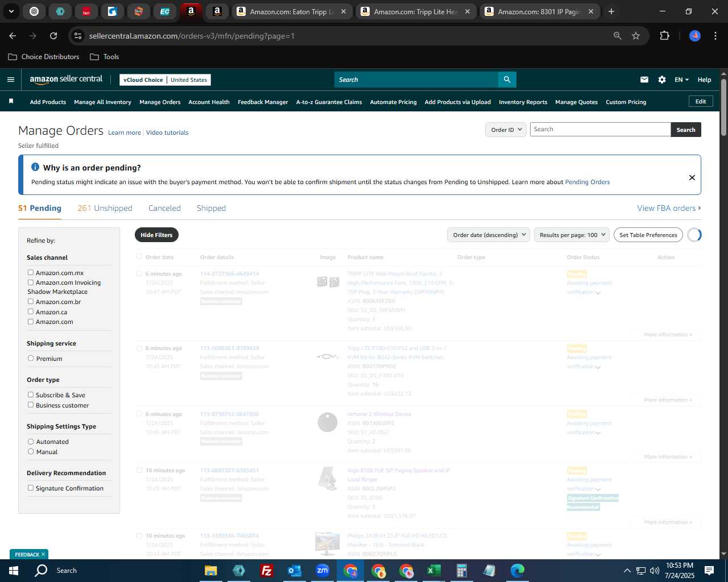Open Microsoft Edge from the taskbar

[517, 571]
